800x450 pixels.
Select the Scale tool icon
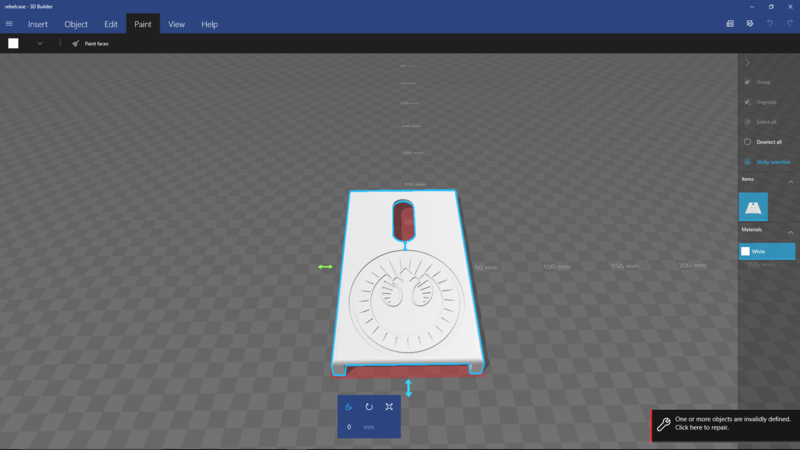389,407
